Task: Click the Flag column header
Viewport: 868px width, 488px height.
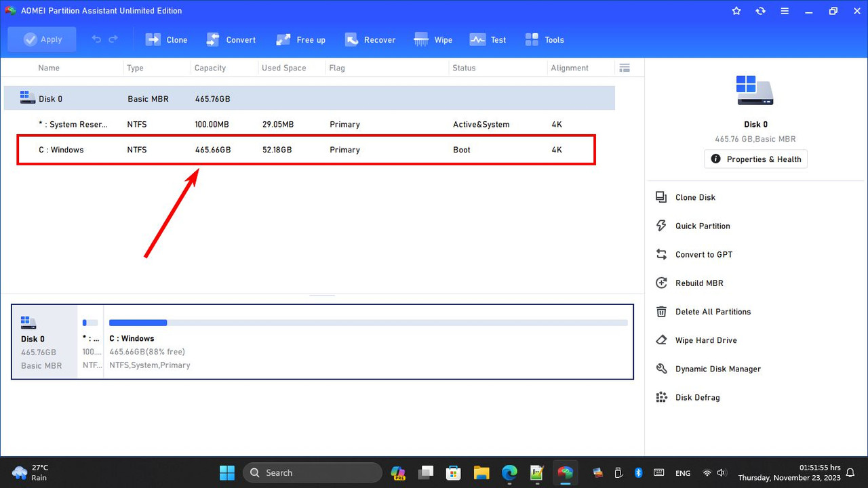Action: 337,68
